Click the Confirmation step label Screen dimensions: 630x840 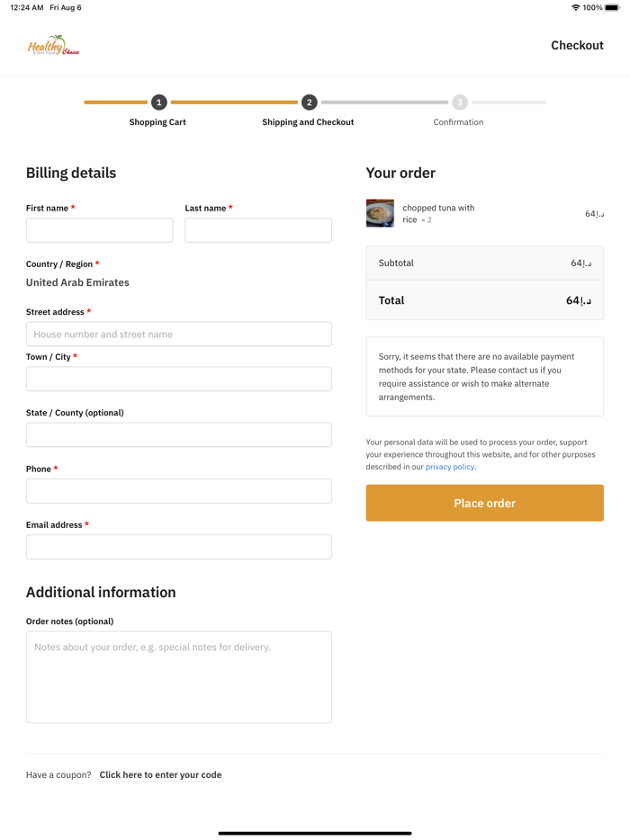pos(458,122)
